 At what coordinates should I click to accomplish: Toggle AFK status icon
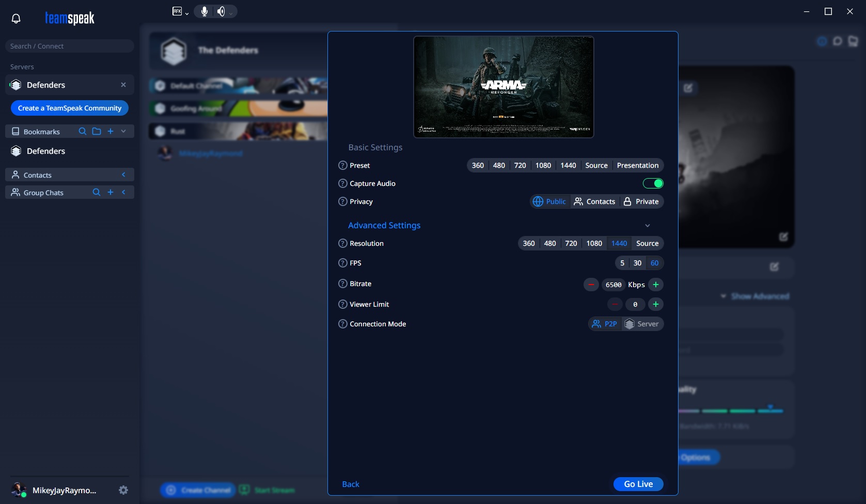click(x=177, y=11)
